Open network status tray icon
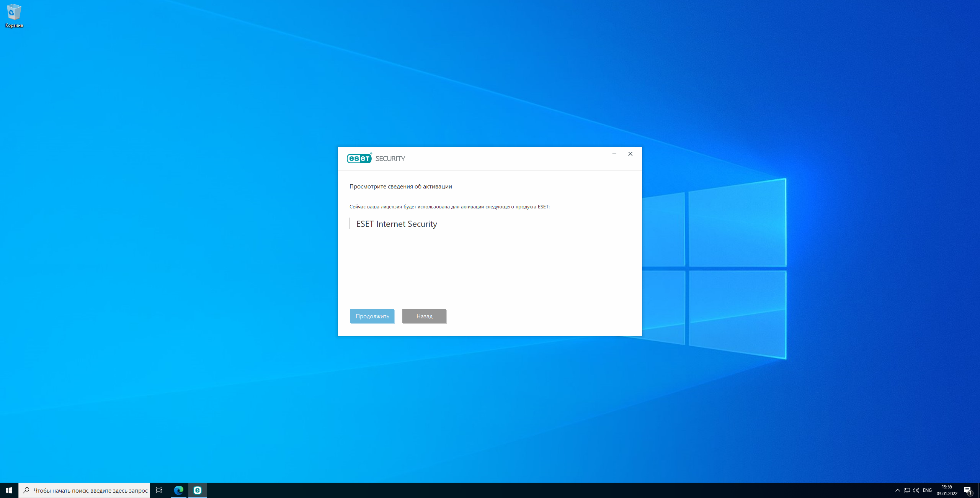Viewport: 980px width, 498px height. (907, 490)
